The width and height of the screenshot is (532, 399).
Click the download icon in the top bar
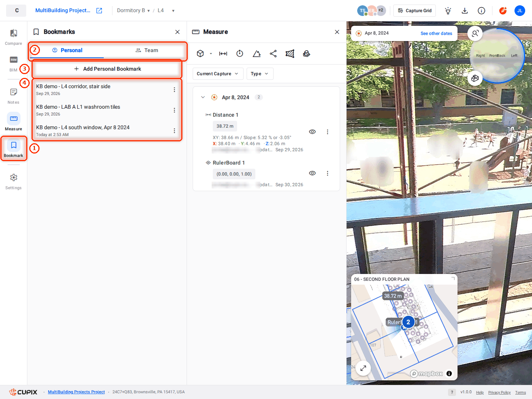pos(465,11)
